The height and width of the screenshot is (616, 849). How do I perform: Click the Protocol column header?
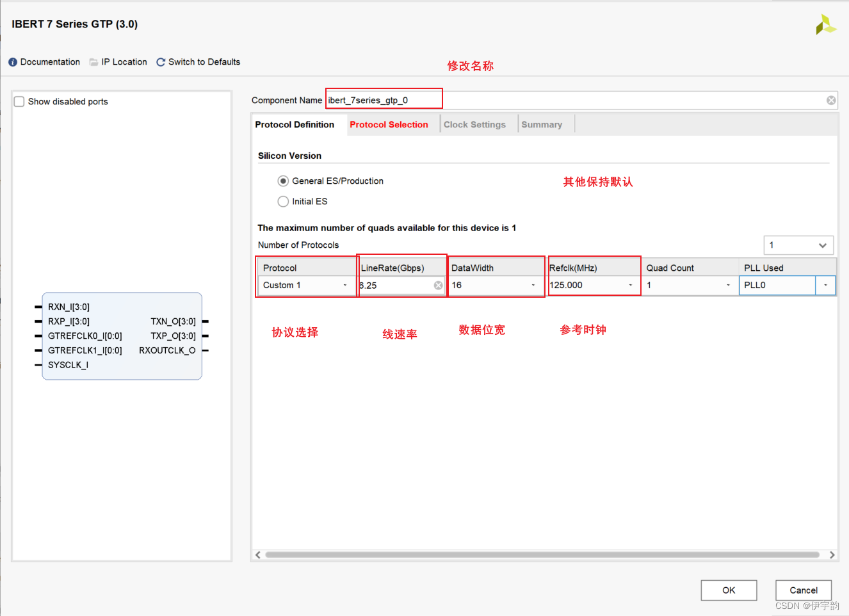tap(307, 268)
